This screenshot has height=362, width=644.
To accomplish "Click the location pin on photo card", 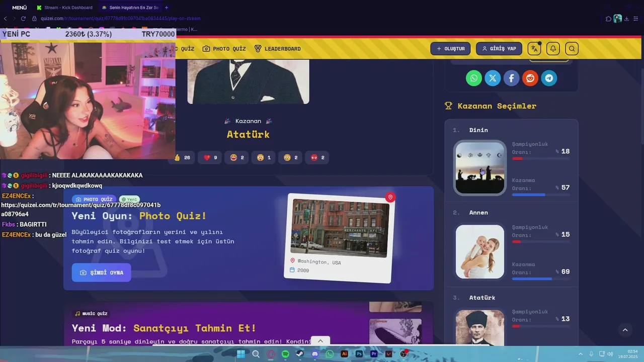I will pos(390,197).
